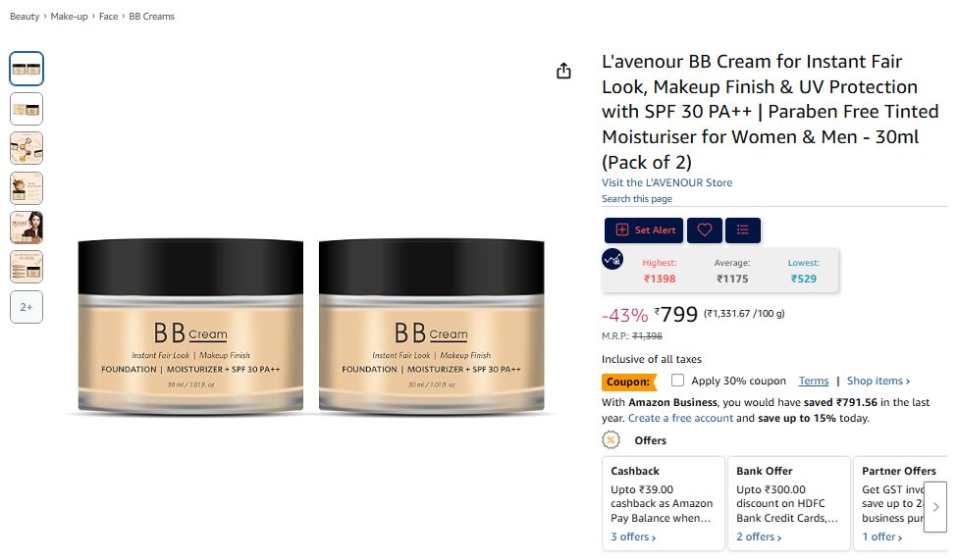Open coupon Terms link

pyautogui.click(x=813, y=381)
